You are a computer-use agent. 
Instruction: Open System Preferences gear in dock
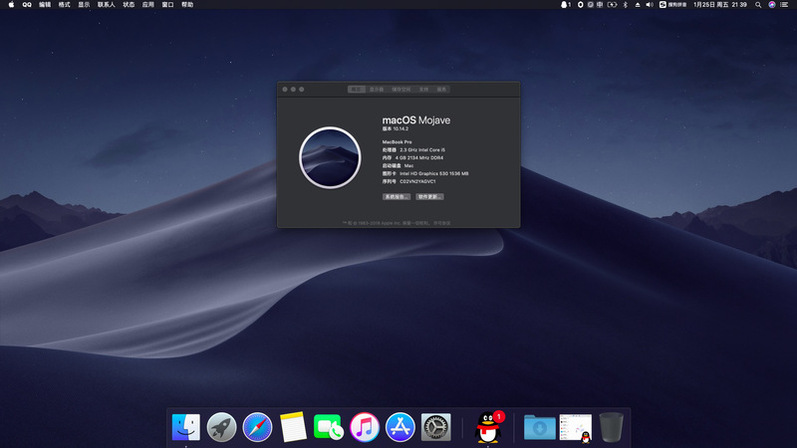[x=436, y=427]
